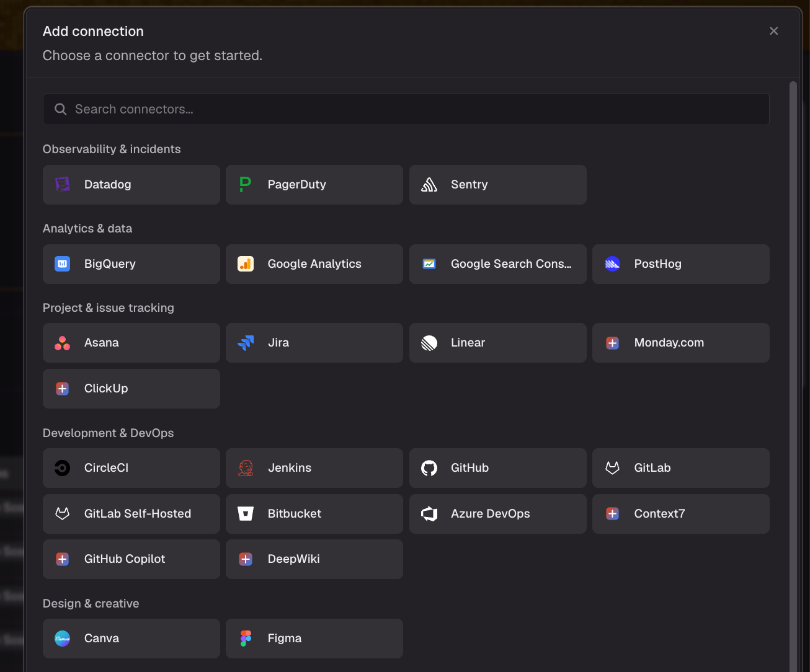This screenshot has width=810, height=672.
Task: Click the BigQuery connector name
Action: coord(110,264)
